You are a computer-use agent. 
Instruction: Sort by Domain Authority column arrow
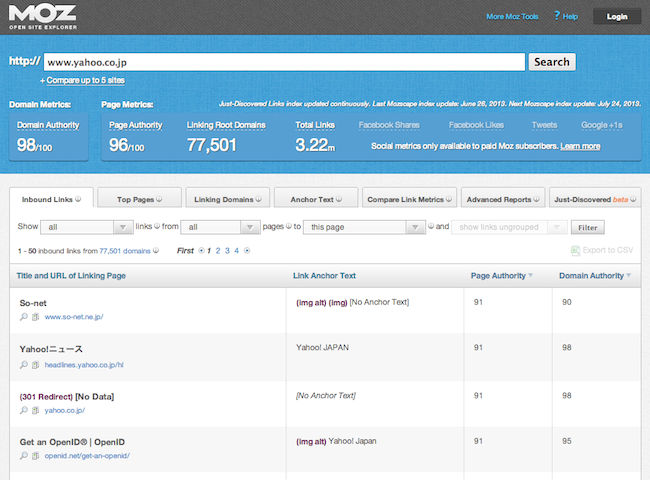click(629, 275)
